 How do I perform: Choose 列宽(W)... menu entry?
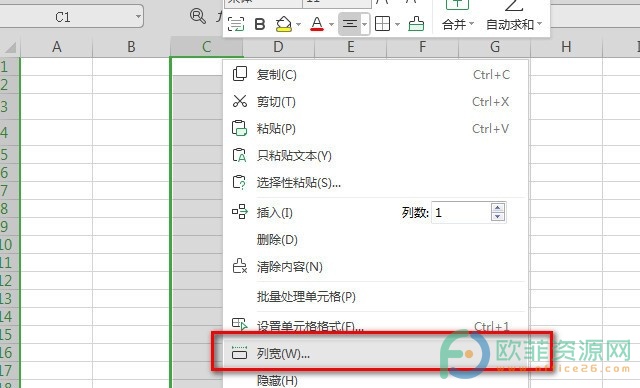point(376,353)
